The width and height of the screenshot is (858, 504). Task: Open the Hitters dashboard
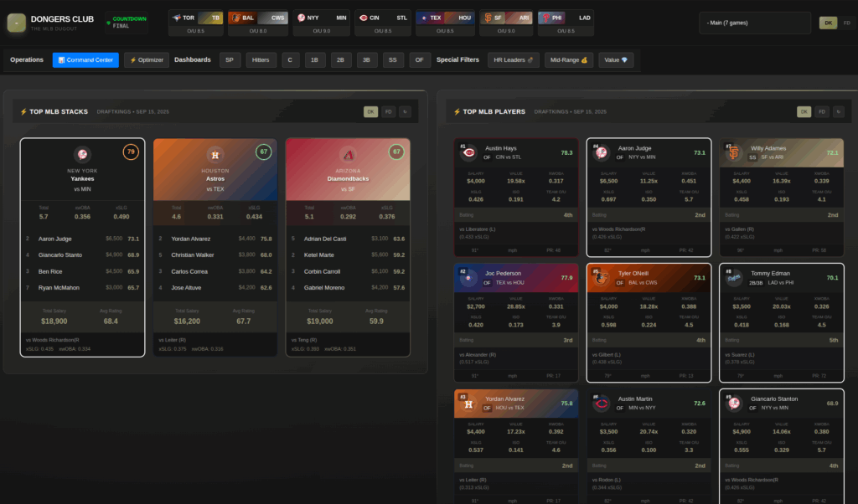click(x=261, y=60)
